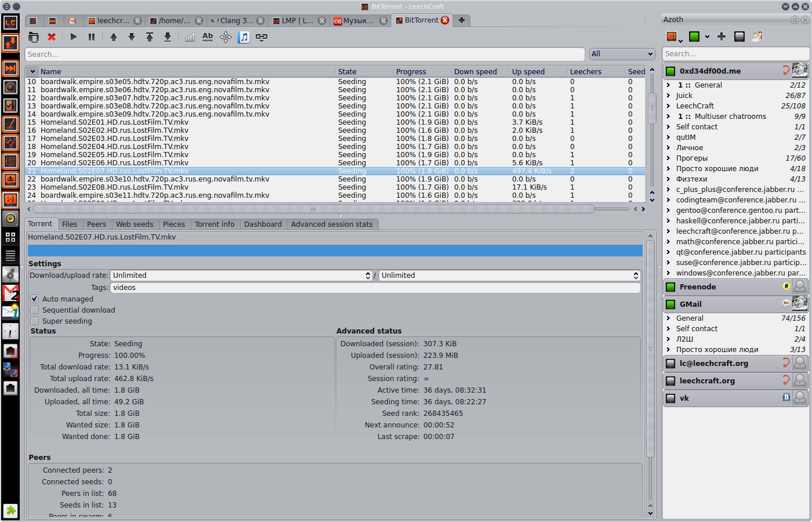The height and width of the screenshot is (522, 812).
Task: Open the upload rate Unlimited combo box
Action: [509, 275]
